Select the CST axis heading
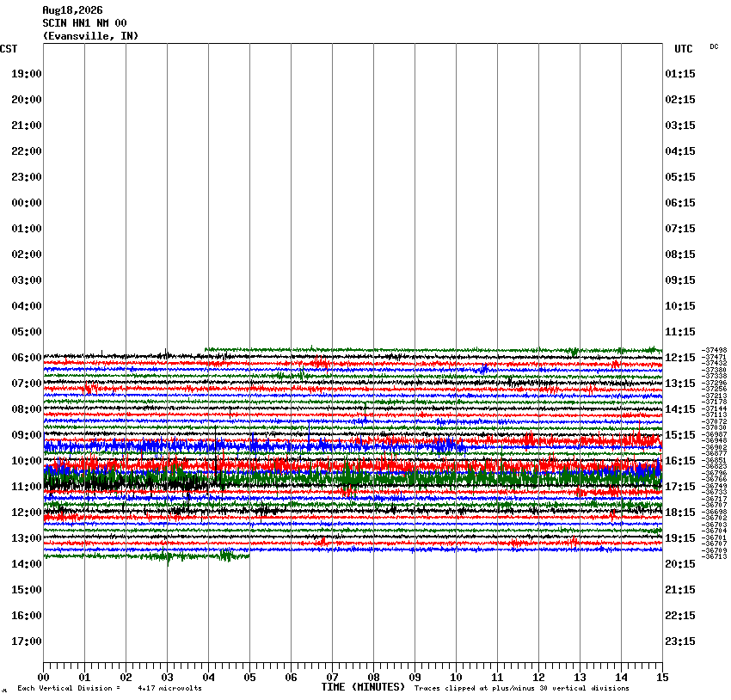Screen dimensions: 731x700 [9, 49]
